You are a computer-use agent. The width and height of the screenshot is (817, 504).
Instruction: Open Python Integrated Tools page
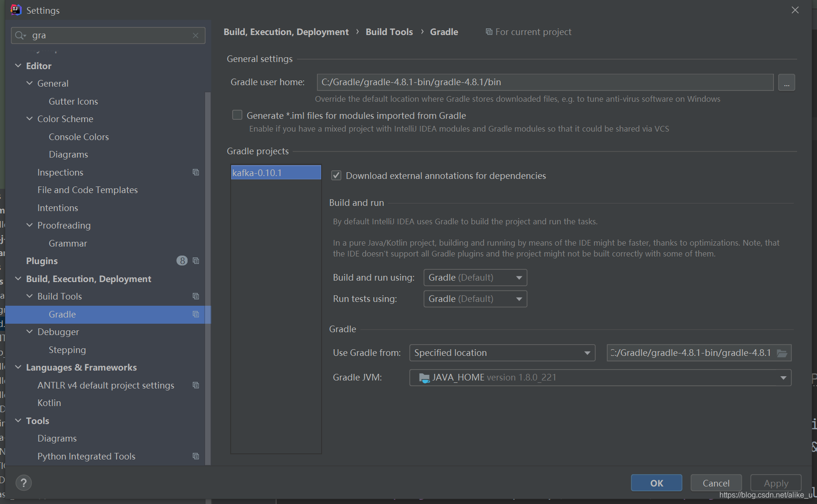[86, 456]
